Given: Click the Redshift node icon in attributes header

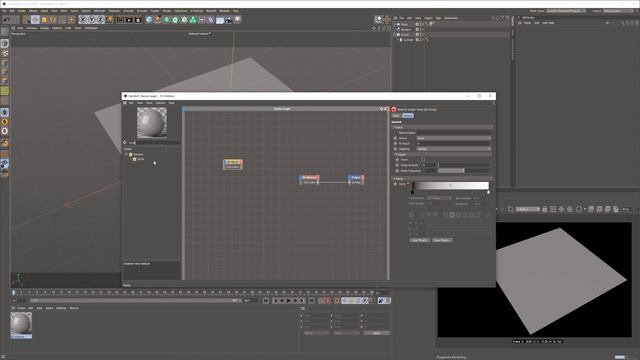Looking at the screenshot, I should coord(394,109).
